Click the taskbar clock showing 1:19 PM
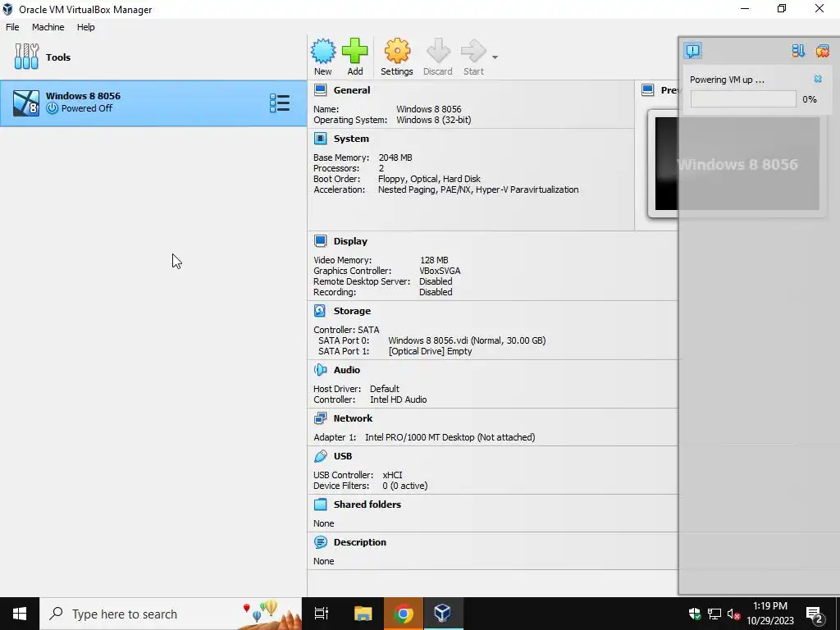This screenshot has height=630, width=840. coord(769,614)
